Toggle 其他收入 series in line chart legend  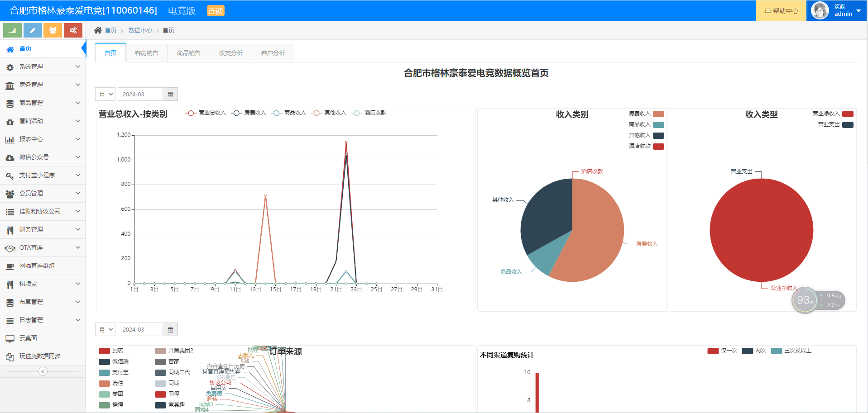tap(329, 113)
